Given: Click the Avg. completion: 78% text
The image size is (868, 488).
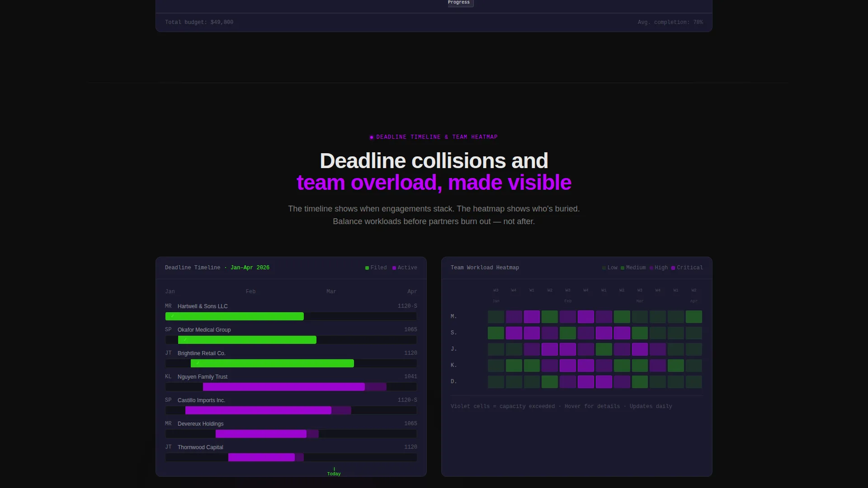Looking at the screenshot, I should 670,22.
